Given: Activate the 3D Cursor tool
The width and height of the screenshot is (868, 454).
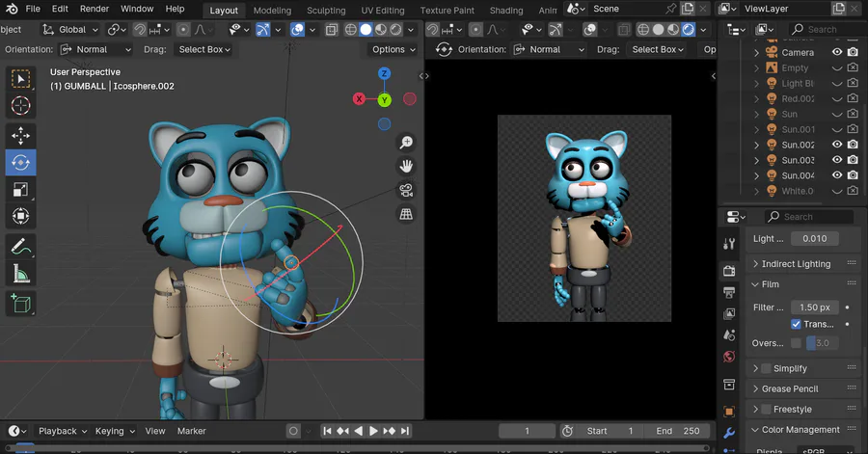Looking at the screenshot, I should 21,105.
